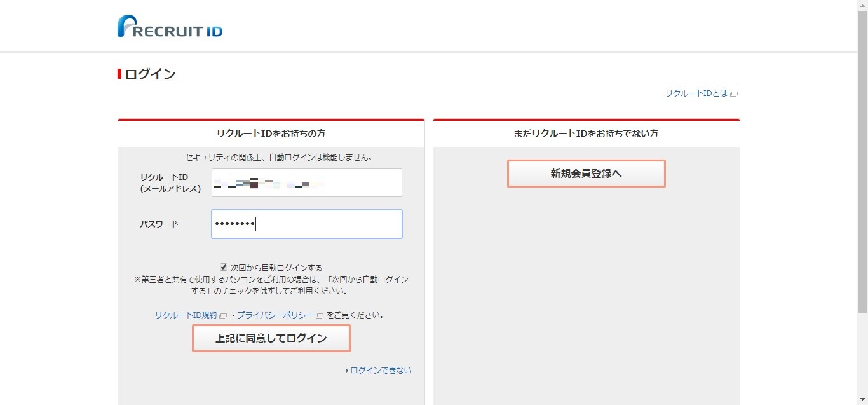868x405 pixels.
Task: Click the リクルートID email input field
Action: [x=307, y=183]
